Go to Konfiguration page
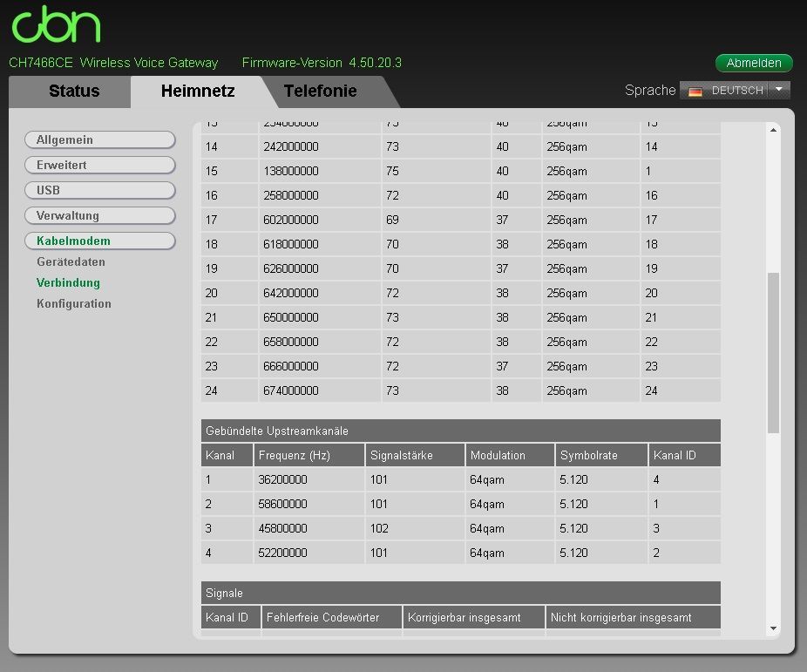This screenshot has width=807, height=672. coord(73,304)
